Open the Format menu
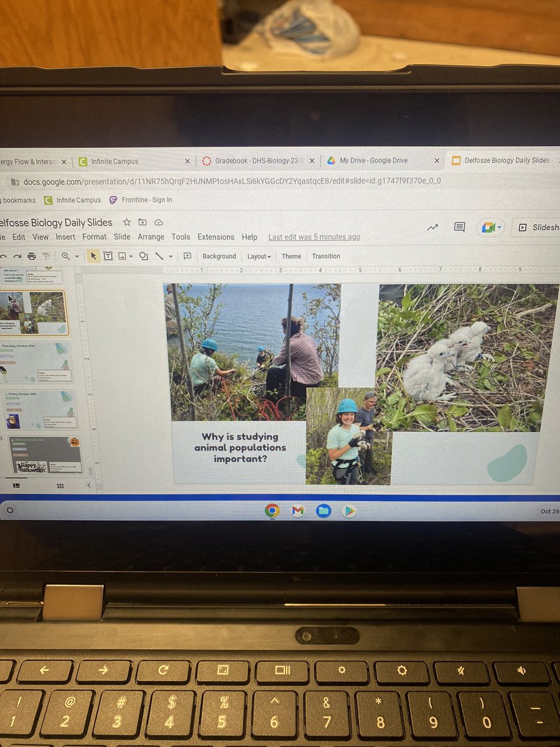The width and height of the screenshot is (560, 747). (x=95, y=237)
